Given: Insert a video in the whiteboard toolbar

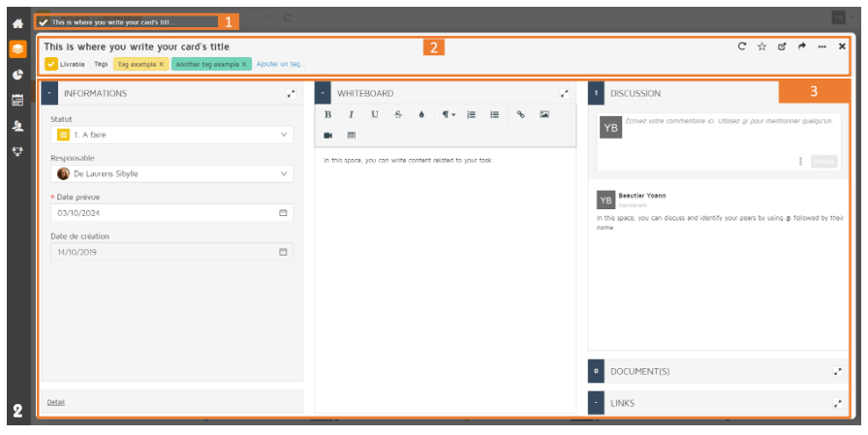Looking at the screenshot, I should [x=327, y=135].
